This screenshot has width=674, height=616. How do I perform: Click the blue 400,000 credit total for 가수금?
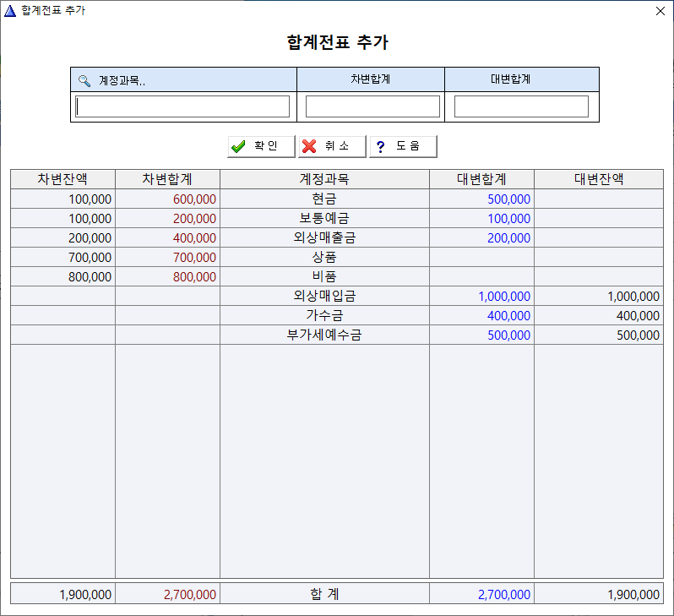click(x=509, y=315)
